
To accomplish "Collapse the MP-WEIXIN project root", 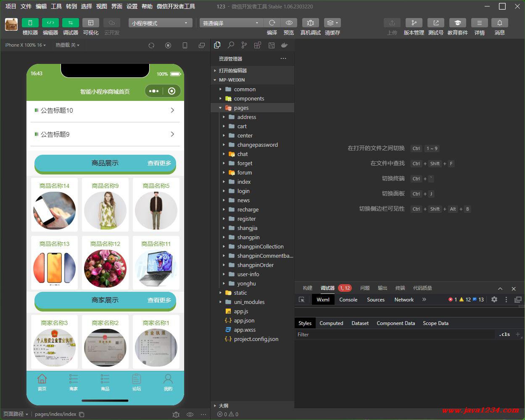I will [x=252, y=80].
